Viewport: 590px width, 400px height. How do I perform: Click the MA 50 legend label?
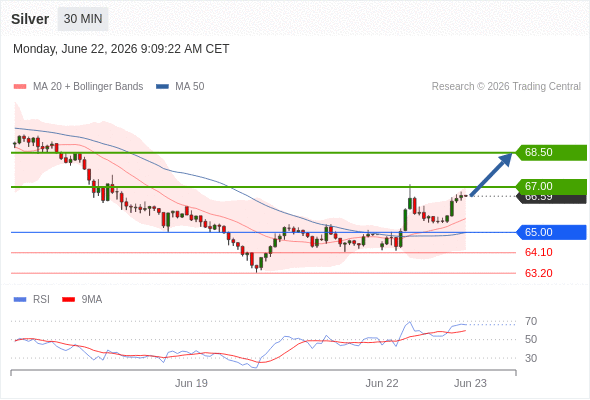190,87
